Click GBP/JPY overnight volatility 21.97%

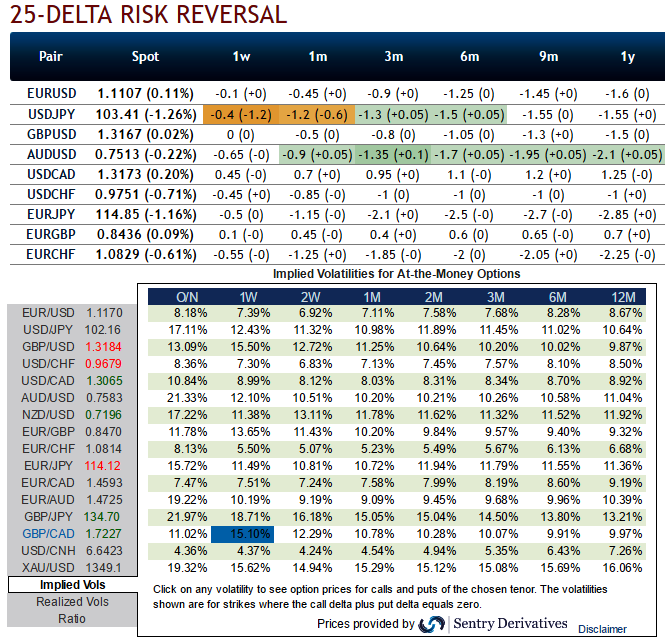[x=187, y=517]
